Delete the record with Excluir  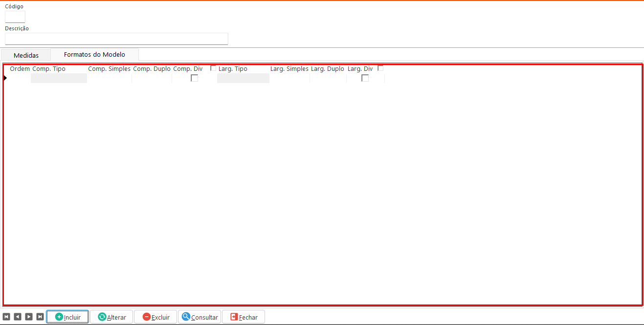pos(155,317)
